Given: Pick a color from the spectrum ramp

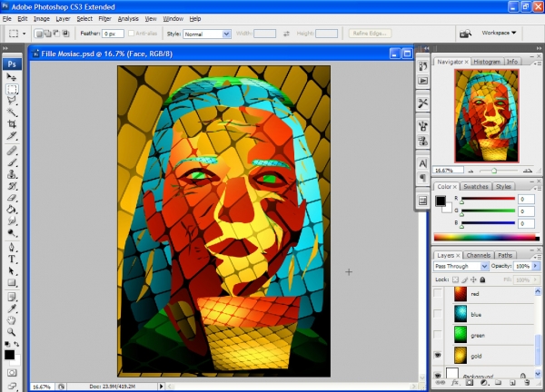Looking at the screenshot, I should 486,238.
